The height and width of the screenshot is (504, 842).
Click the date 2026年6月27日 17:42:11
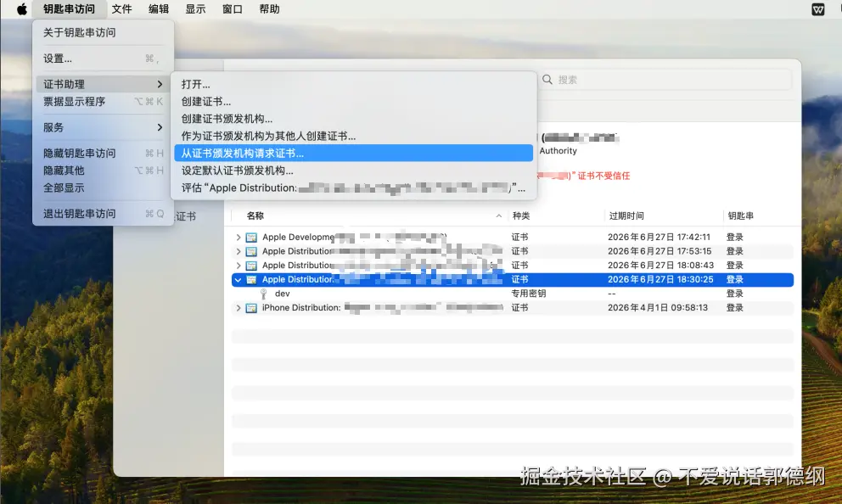pos(659,237)
